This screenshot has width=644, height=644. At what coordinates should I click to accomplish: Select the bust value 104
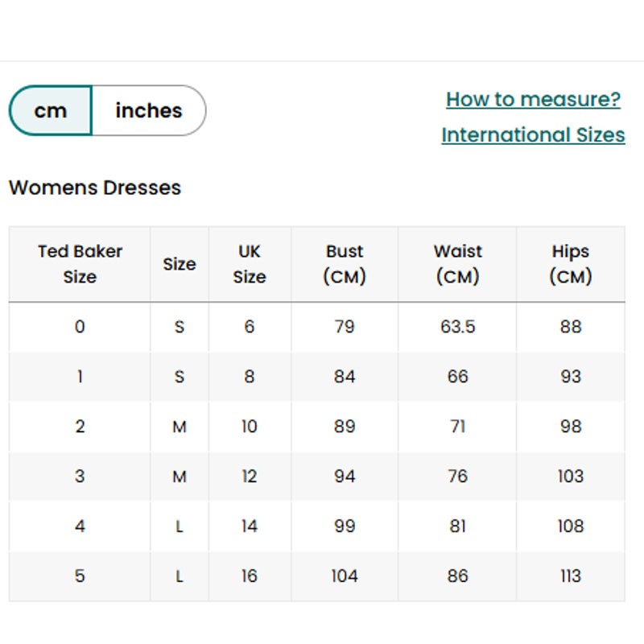345,576
